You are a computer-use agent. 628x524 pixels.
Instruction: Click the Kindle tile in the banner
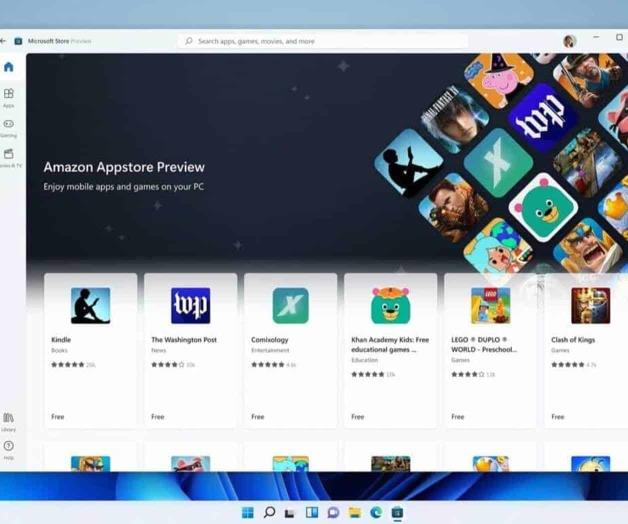click(409, 163)
